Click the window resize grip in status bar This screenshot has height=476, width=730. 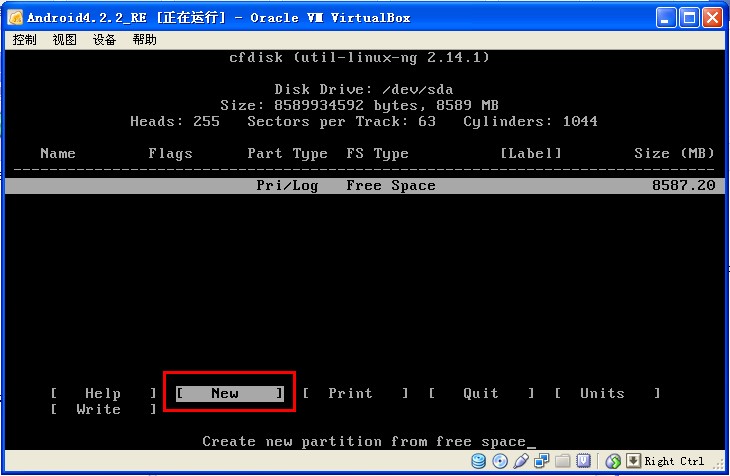(719, 462)
